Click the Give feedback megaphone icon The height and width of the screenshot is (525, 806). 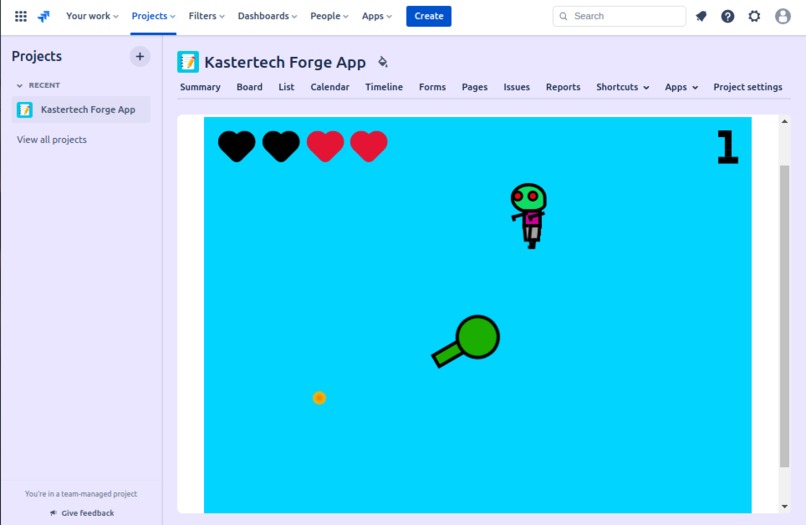53,513
